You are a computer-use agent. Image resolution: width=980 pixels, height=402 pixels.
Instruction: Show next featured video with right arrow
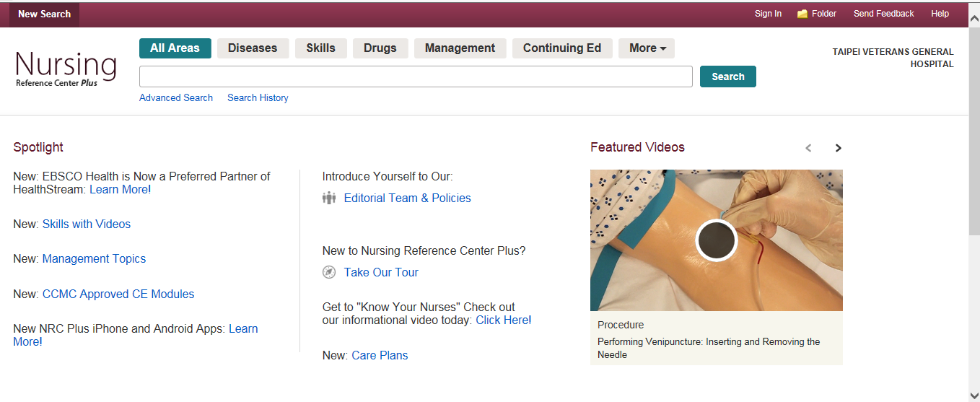click(x=838, y=148)
